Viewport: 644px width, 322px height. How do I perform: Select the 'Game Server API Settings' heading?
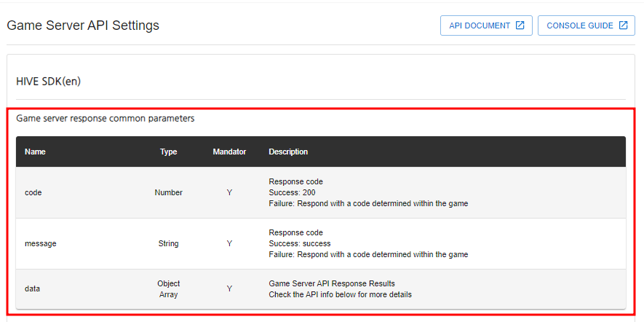coord(83,25)
